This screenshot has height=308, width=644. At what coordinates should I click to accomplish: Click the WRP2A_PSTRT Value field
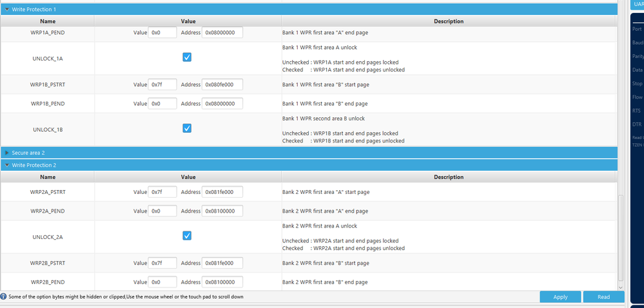162,192
